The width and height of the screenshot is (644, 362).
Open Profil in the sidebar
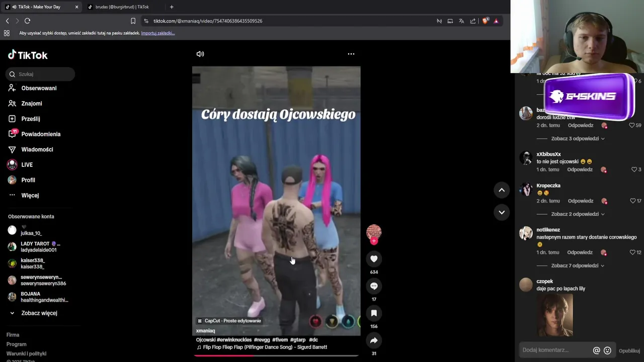28,180
